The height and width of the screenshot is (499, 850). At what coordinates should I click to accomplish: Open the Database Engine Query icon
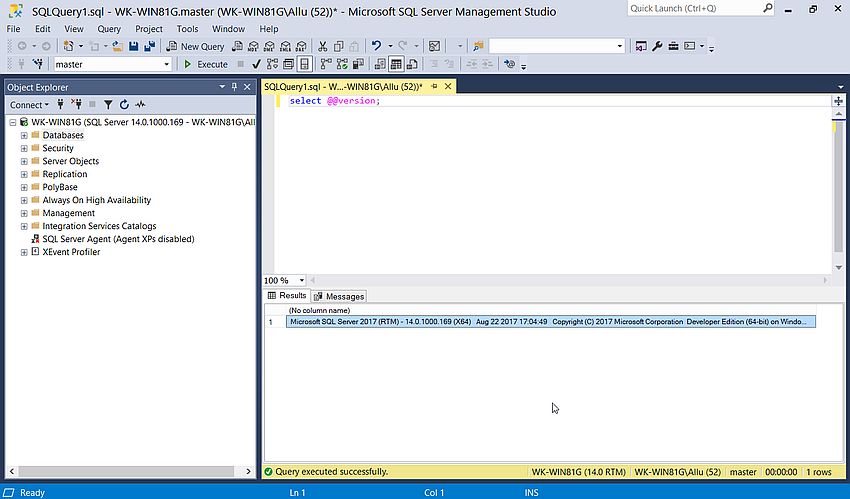(237, 47)
